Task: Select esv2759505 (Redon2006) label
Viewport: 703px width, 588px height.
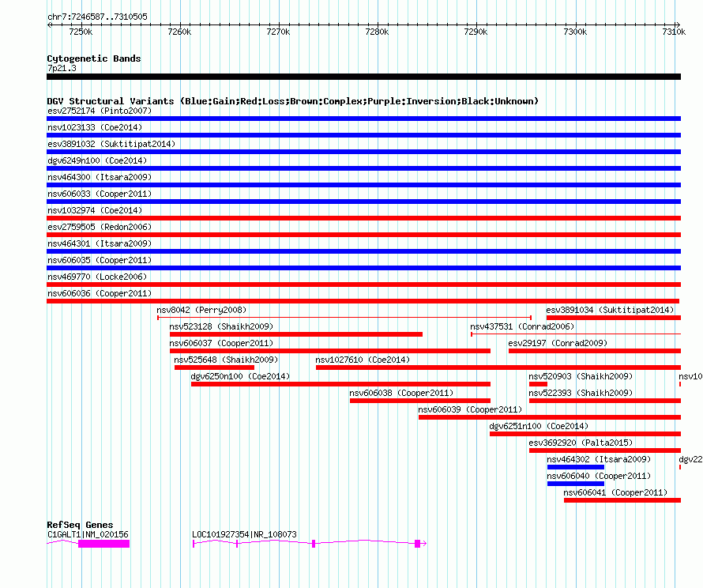Action: tap(100, 227)
